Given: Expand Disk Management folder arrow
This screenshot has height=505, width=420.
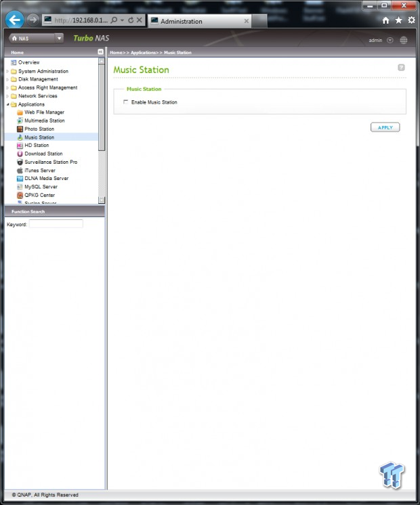Looking at the screenshot, I should coord(7,79).
